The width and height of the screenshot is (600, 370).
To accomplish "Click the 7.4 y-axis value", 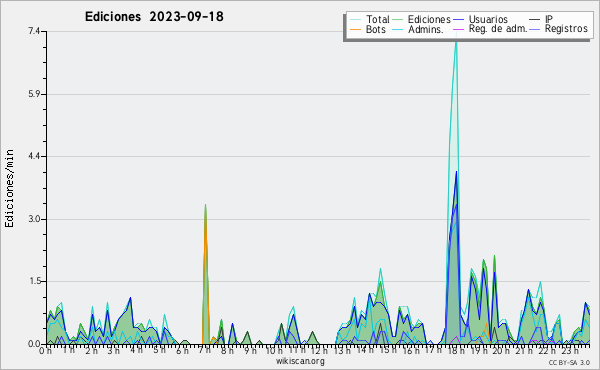I will click(34, 31).
